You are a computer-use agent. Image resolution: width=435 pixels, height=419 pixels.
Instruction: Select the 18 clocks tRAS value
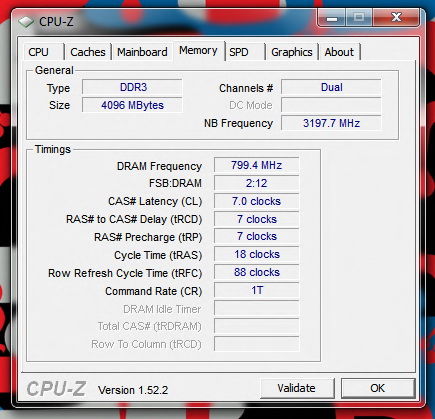click(x=256, y=254)
